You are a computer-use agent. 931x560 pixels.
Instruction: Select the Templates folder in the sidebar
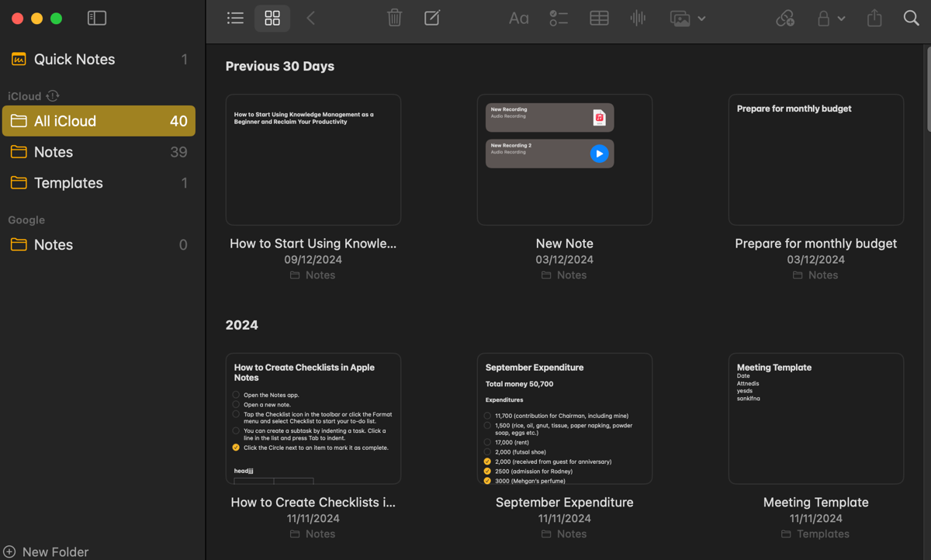[68, 183]
